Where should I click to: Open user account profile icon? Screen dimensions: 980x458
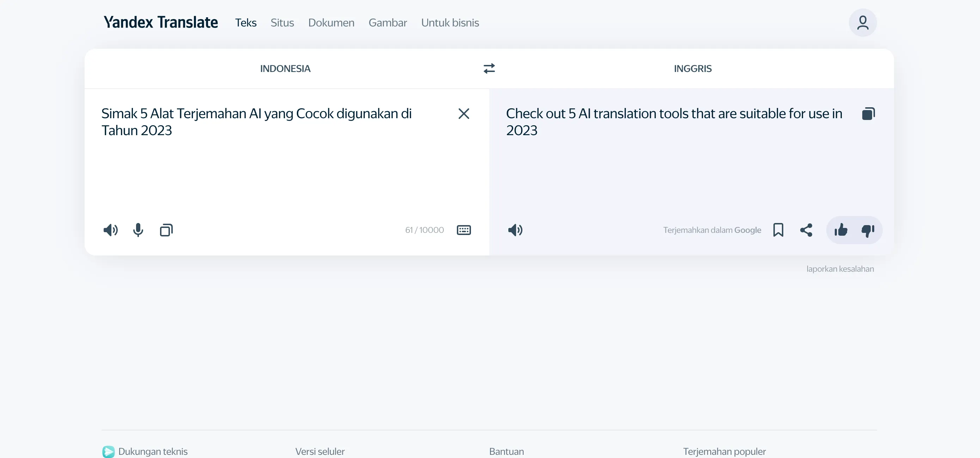pyautogui.click(x=863, y=23)
